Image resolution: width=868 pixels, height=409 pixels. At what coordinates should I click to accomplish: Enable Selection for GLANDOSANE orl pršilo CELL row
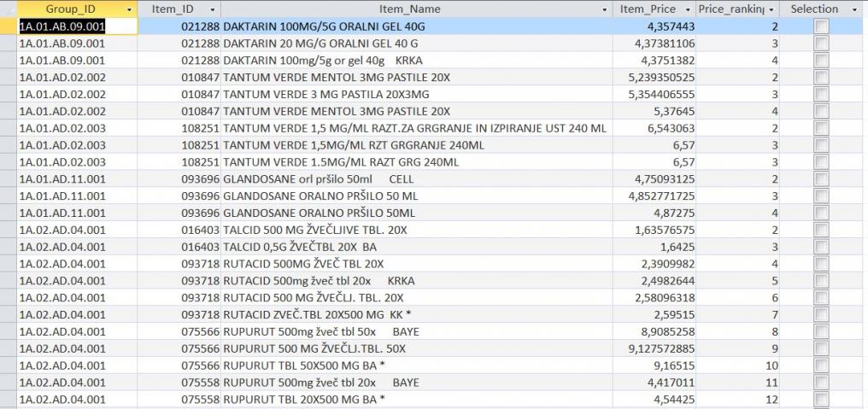click(821, 178)
